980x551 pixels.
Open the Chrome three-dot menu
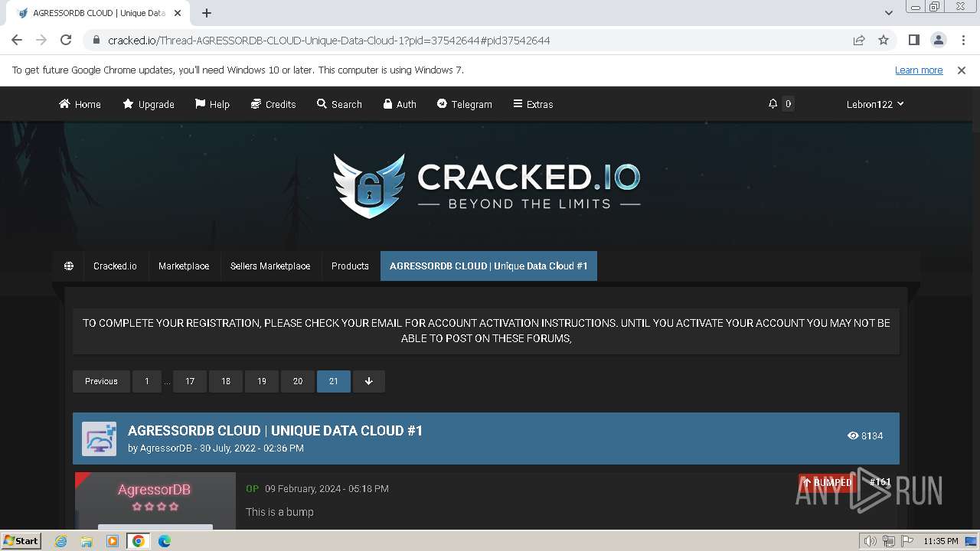(x=963, y=40)
